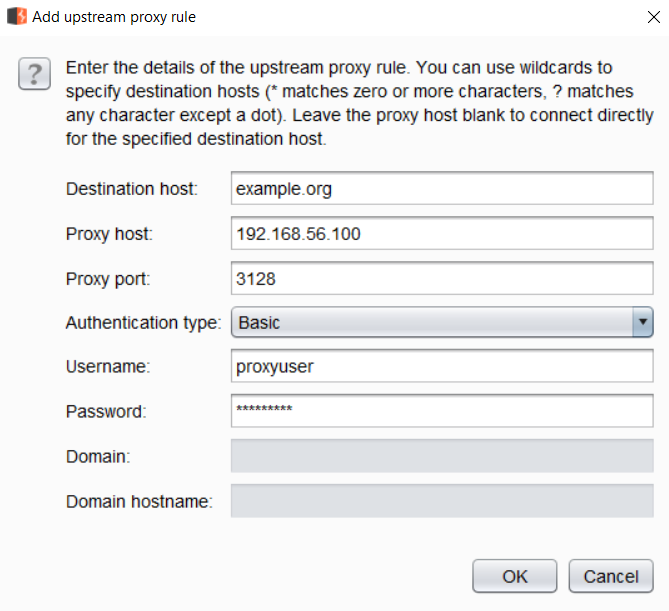
Task: Click the 'Username:' label text
Action: pos(107,366)
